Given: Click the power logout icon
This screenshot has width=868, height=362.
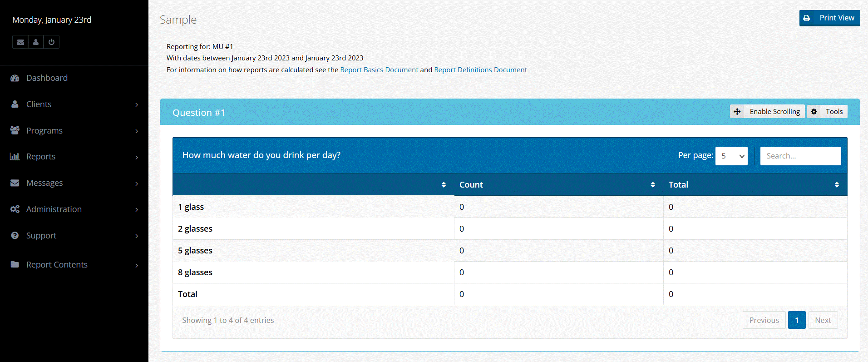Looking at the screenshot, I should [x=51, y=42].
